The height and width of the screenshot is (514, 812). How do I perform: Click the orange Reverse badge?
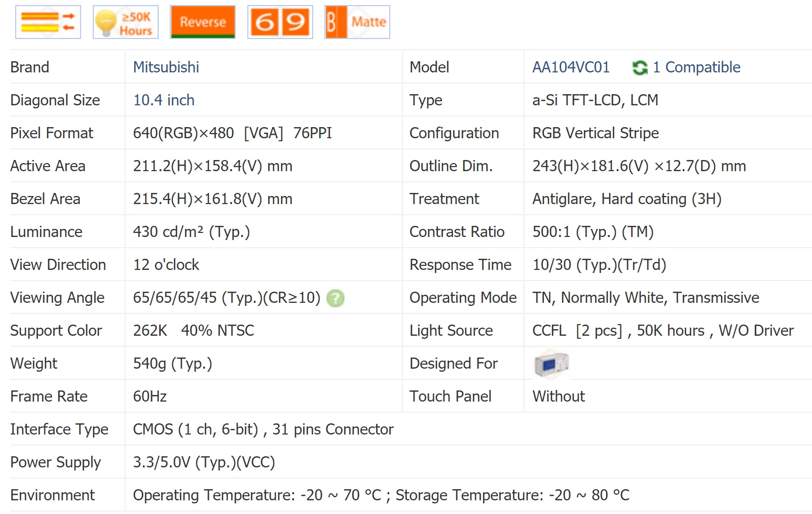203,22
